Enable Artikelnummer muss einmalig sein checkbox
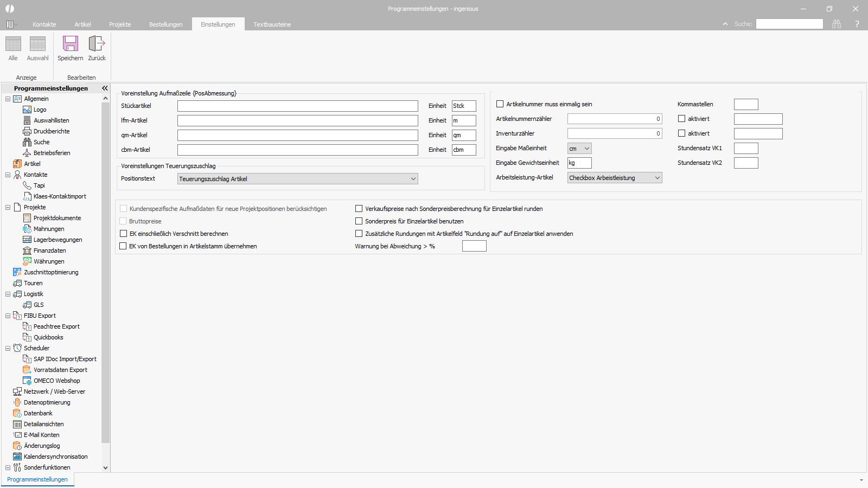 500,104
